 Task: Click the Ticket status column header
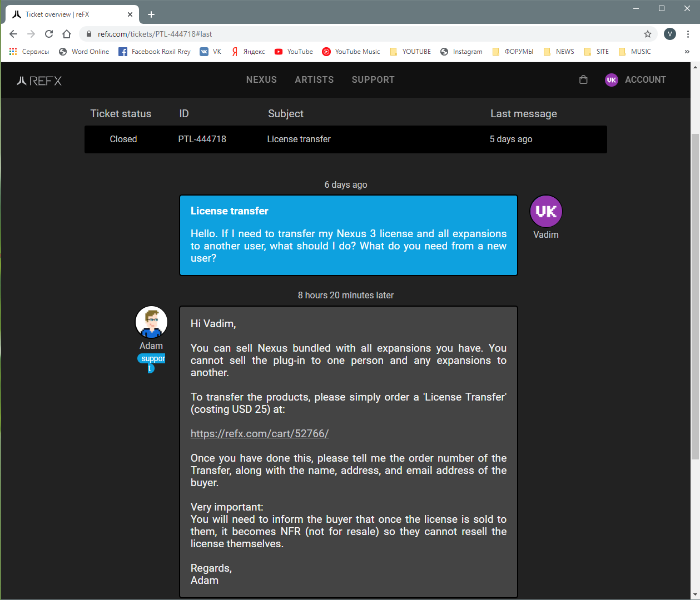(x=121, y=113)
